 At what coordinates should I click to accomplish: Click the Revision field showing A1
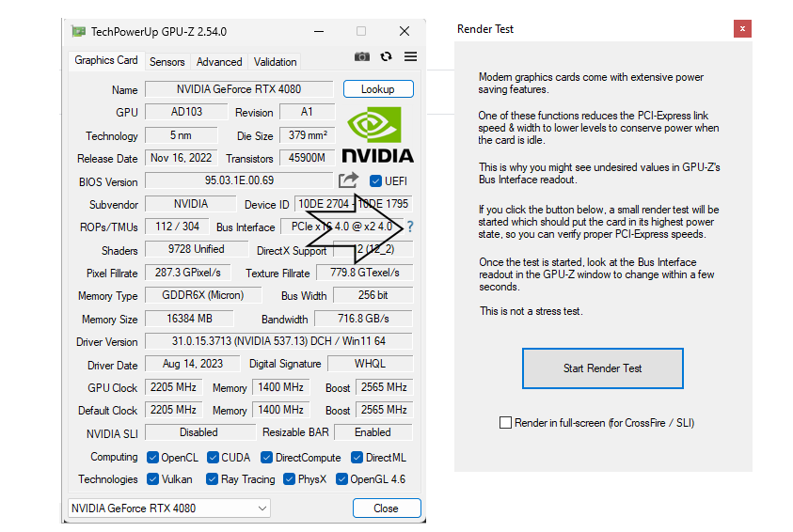(307, 112)
